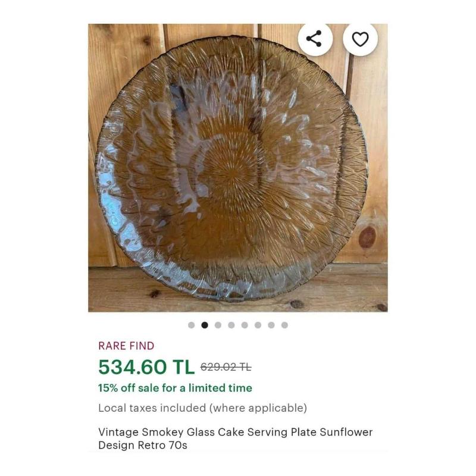Open the seventh carousel dot image
This screenshot has width=476, height=476.
(271, 325)
